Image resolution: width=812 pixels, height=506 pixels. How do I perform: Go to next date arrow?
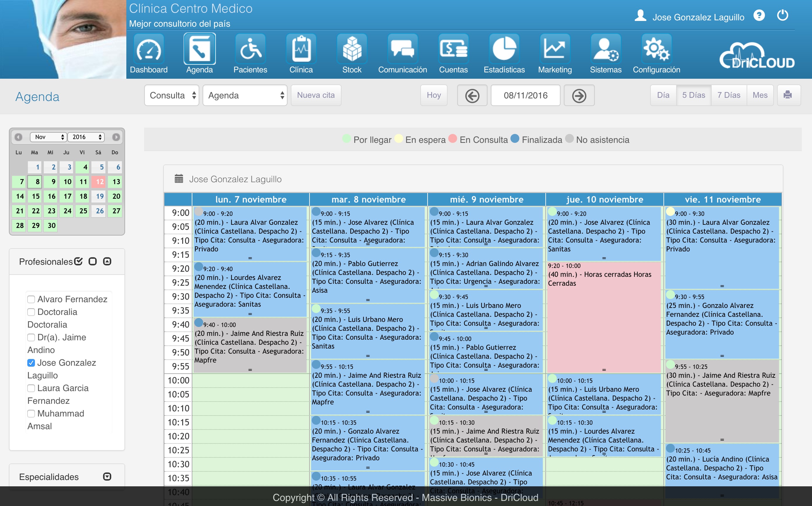579,96
